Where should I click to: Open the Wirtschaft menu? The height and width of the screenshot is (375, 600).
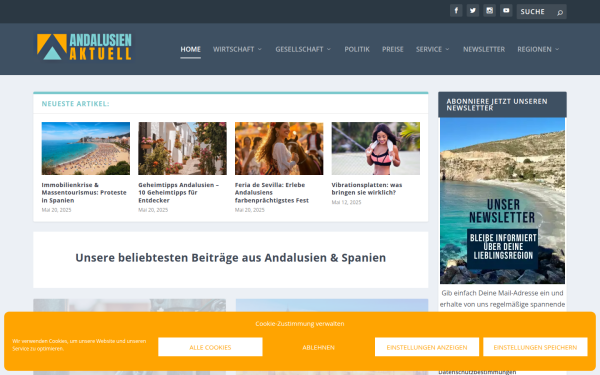233,49
